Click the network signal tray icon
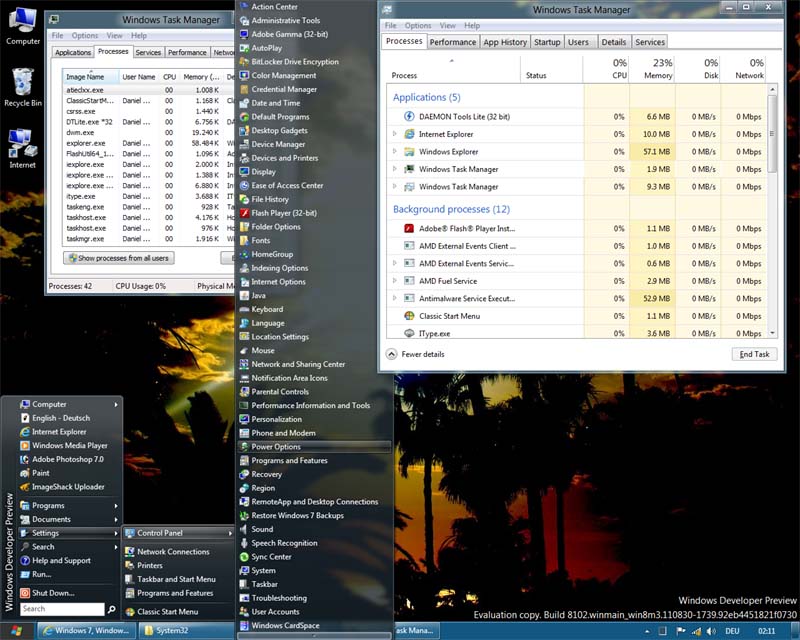The image size is (800, 640). (x=696, y=631)
